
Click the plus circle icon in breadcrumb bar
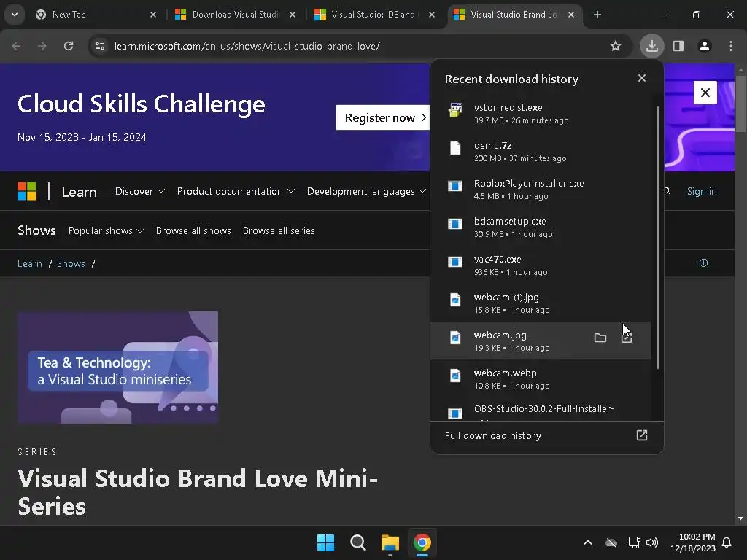pos(704,262)
